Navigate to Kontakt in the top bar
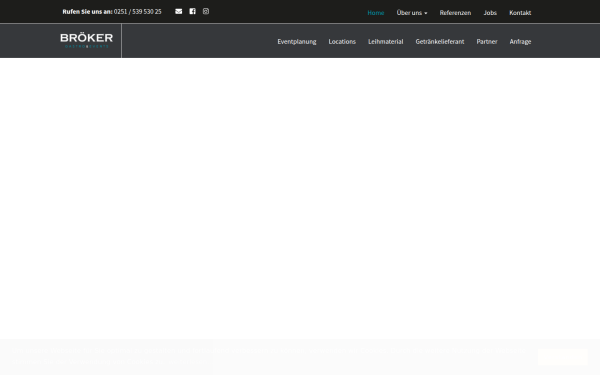The height and width of the screenshot is (375, 600). tap(520, 13)
